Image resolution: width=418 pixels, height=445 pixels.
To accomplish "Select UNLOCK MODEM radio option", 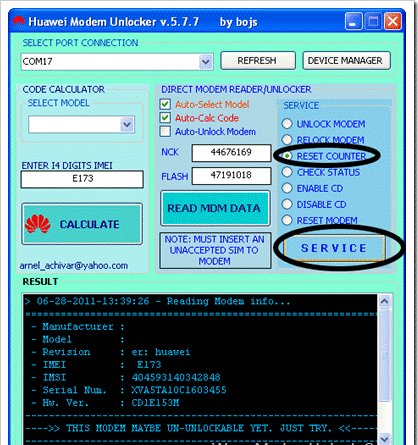I will click(287, 124).
